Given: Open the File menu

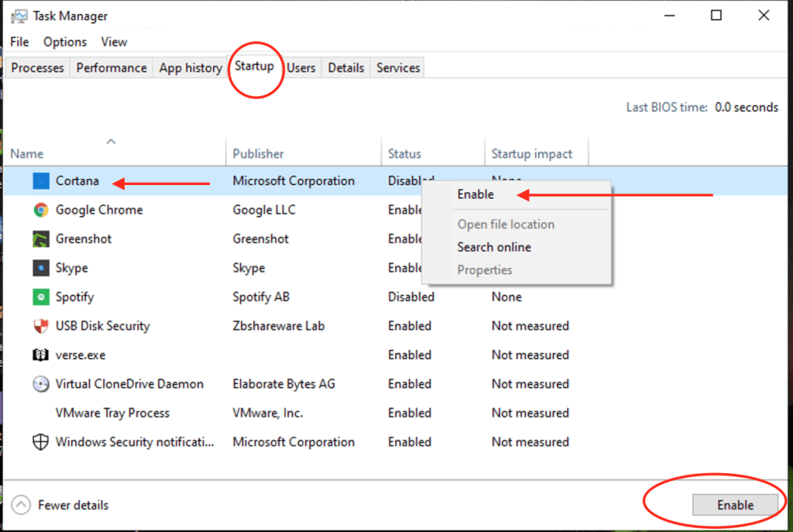Looking at the screenshot, I should 20,42.
